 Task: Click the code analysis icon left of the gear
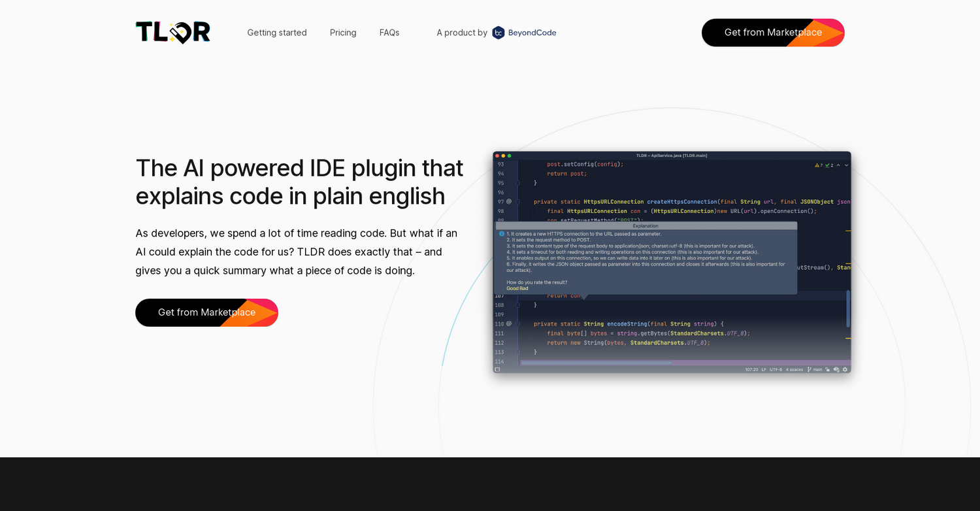tap(836, 369)
